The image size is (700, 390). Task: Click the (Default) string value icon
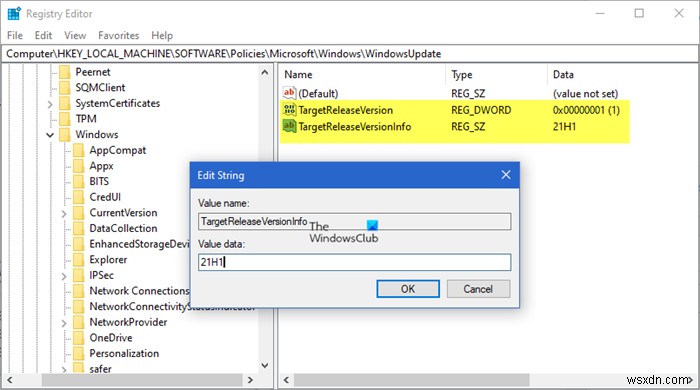tap(289, 93)
